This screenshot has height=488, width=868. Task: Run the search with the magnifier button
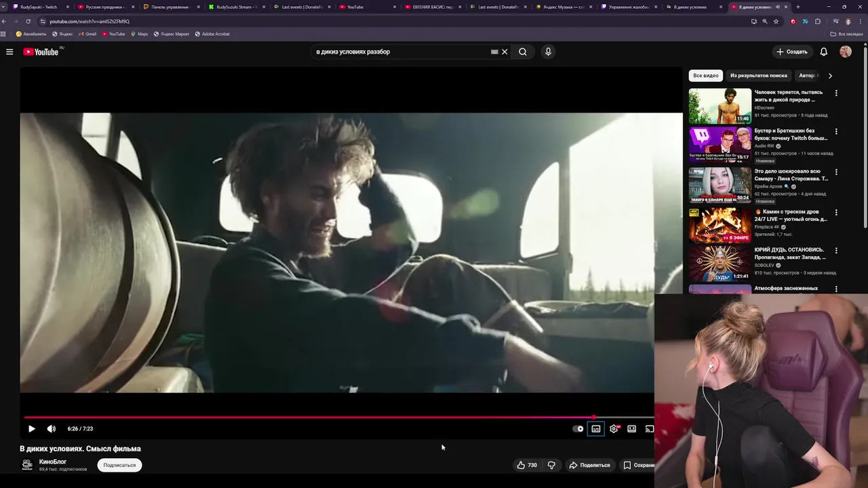pyautogui.click(x=523, y=52)
